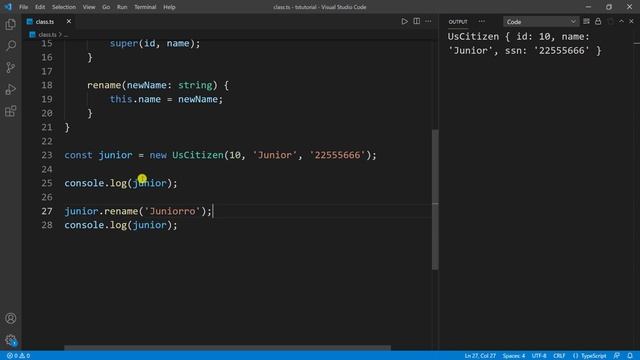Open the Manage gear icon
The image size is (640, 360).
click(11, 340)
